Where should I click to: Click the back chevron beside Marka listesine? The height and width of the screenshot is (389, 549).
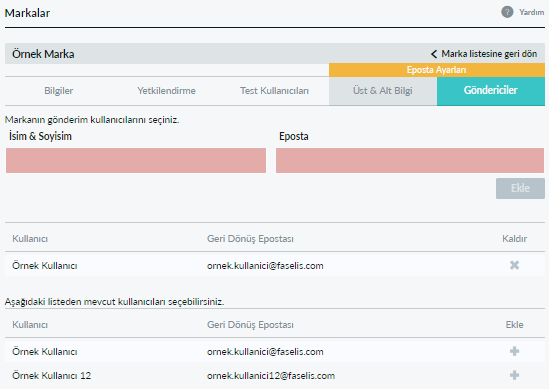[434, 54]
